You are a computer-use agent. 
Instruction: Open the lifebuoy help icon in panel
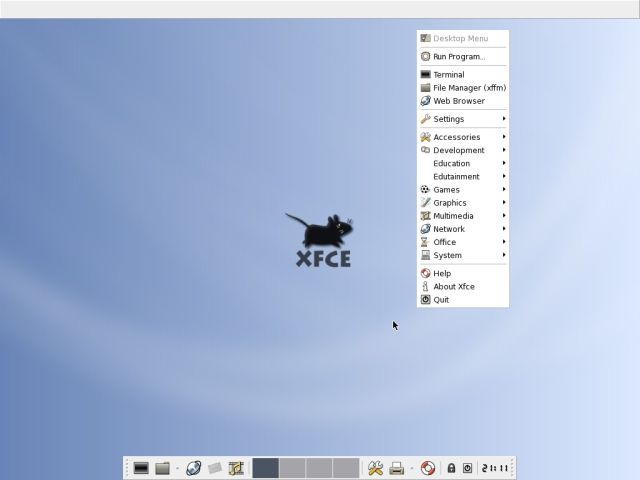pyautogui.click(x=428, y=468)
